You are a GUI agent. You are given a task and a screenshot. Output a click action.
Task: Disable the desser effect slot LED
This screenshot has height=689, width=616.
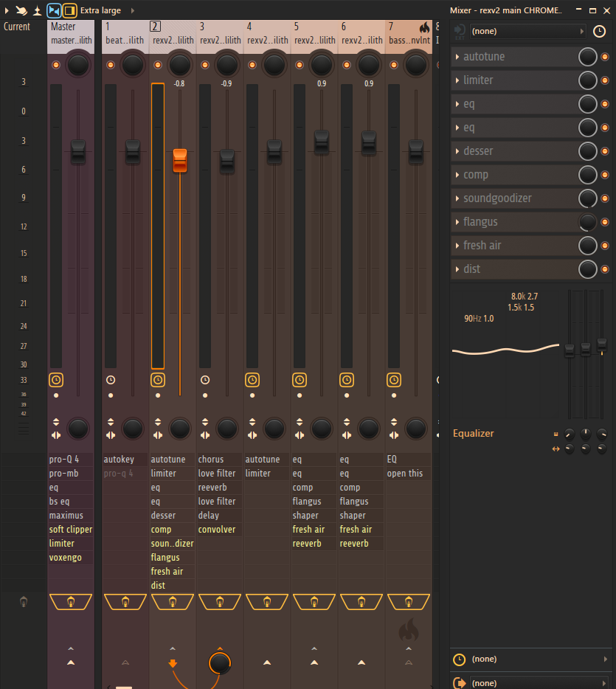pos(605,151)
